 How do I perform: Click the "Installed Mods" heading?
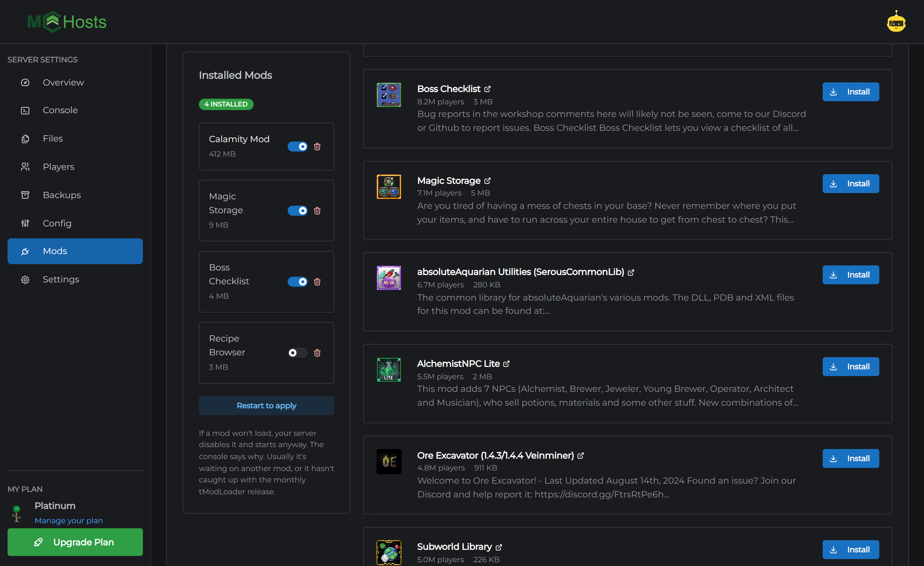(x=235, y=75)
